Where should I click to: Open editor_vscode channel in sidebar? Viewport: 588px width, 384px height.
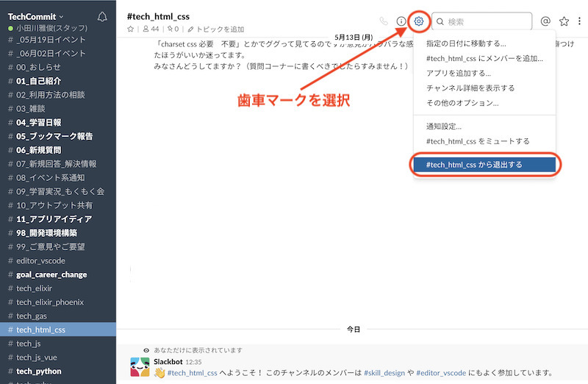coord(58,261)
